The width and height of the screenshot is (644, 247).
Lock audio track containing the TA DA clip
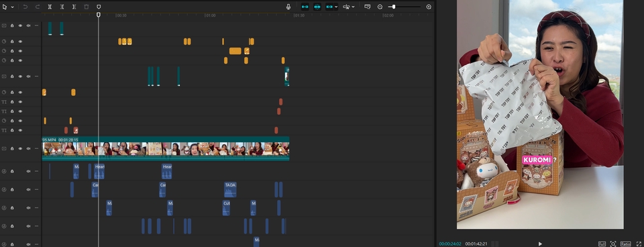pyautogui.click(x=12, y=189)
